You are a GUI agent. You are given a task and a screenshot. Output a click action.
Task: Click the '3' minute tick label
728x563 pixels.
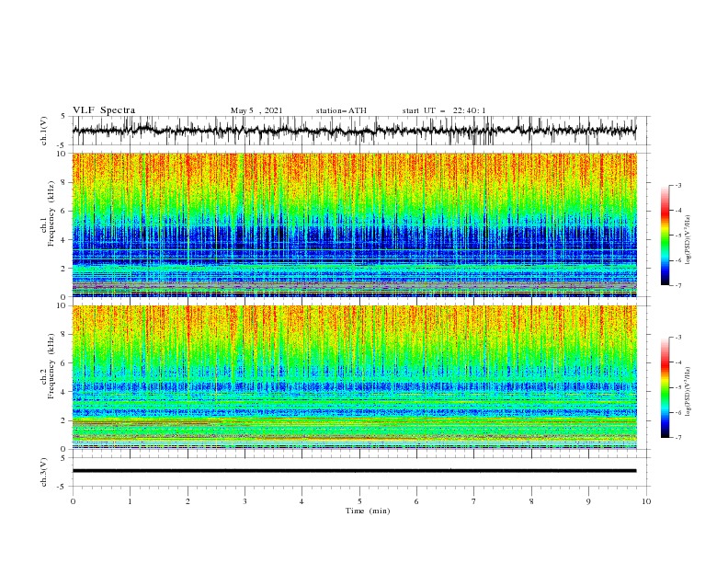click(x=245, y=501)
